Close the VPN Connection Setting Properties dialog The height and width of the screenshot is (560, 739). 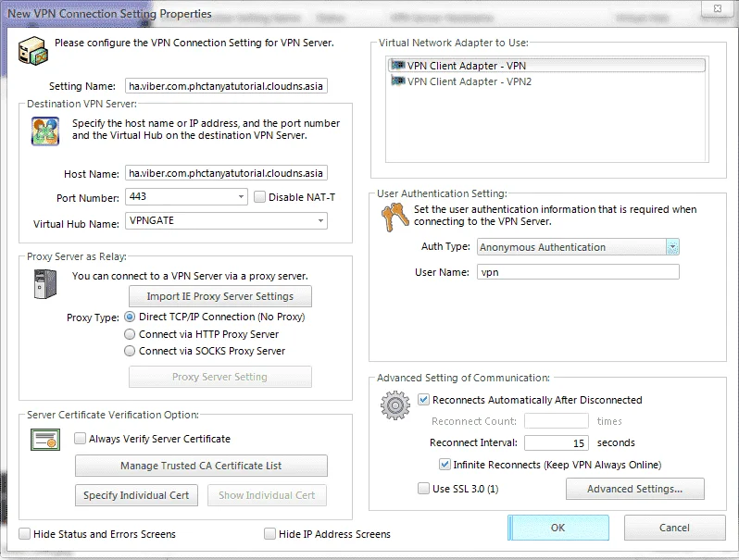(x=718, y=8)
